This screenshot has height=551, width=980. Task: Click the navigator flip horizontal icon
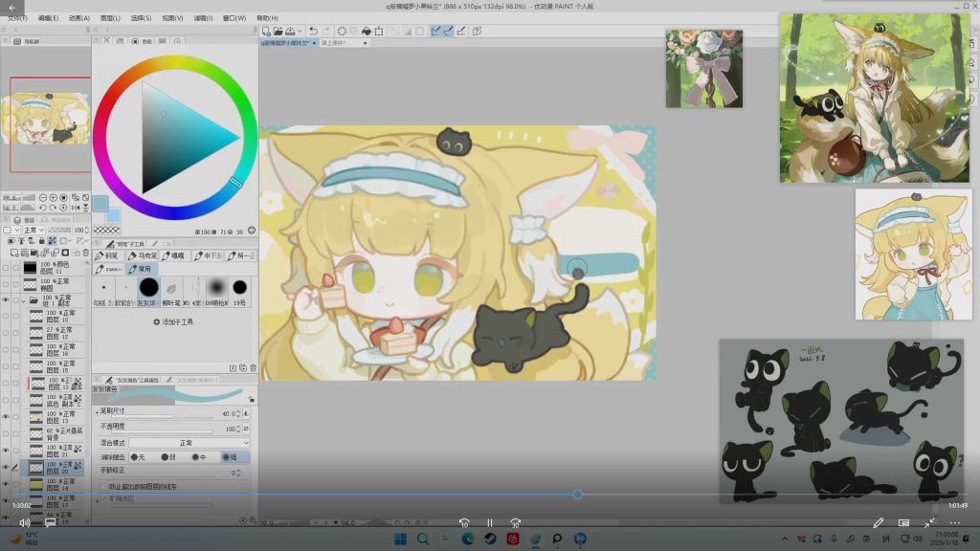pyautogui.click(x=75, y=208)
